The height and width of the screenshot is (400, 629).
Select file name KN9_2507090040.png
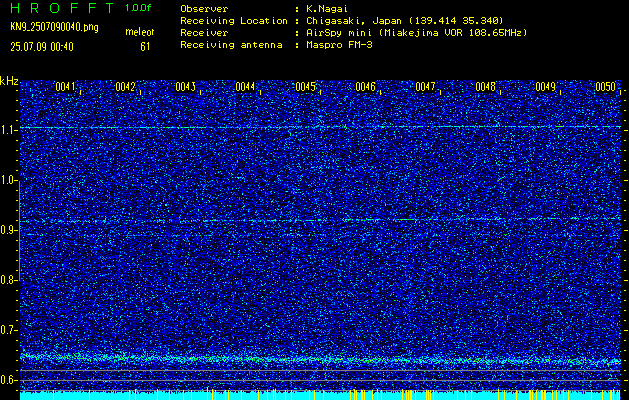[x=55, y=27]
